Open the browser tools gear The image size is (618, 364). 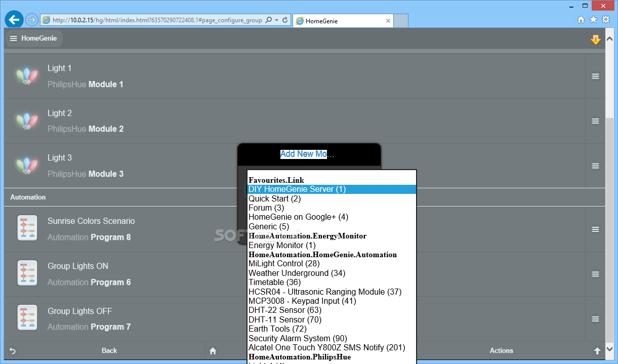click(x=605, y=20)
